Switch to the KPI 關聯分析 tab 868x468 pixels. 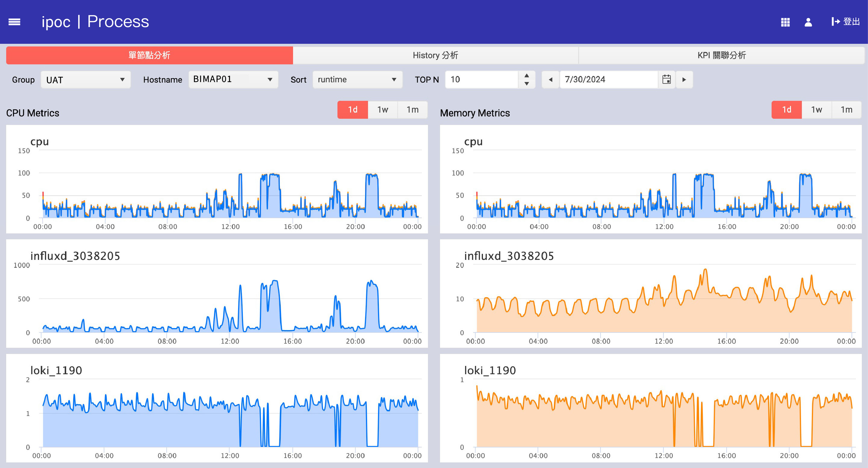[x=721, y=55]
